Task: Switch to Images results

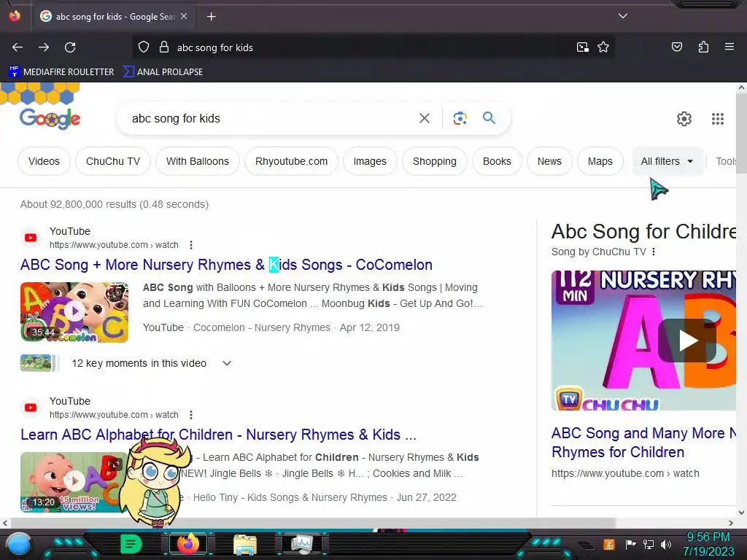Action: (370, 161)
